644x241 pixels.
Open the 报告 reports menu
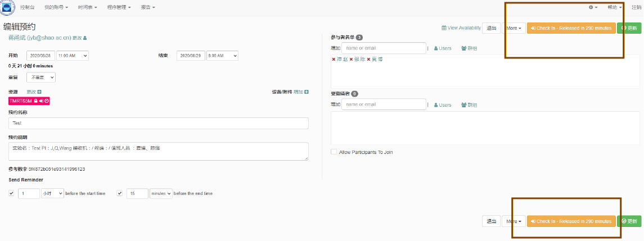pyautogui.click(x=148, y=7)
